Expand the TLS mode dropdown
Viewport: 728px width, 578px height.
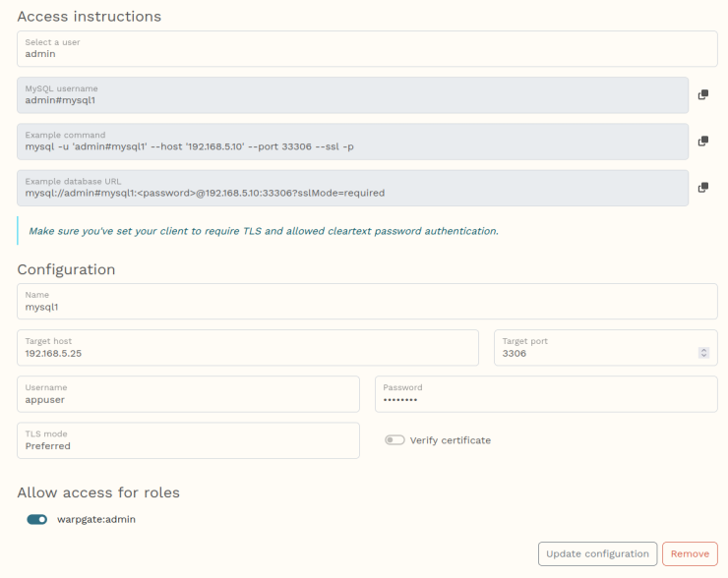point(188,440)
